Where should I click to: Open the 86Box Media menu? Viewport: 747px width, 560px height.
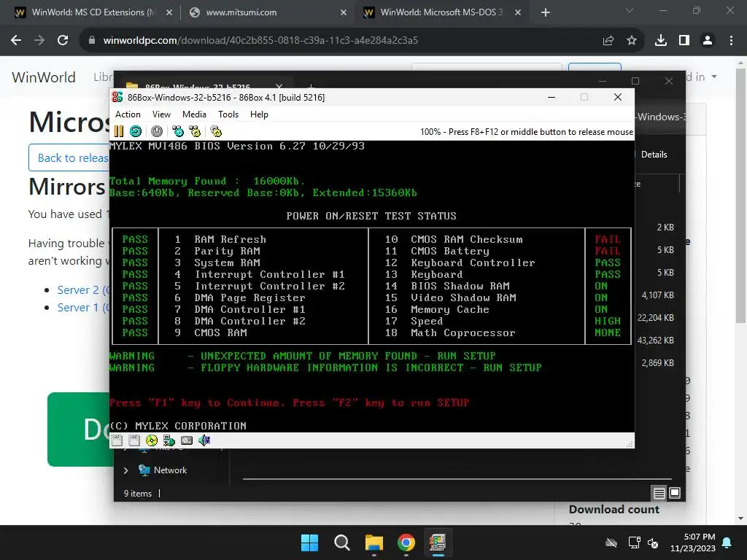pos(194,114)
